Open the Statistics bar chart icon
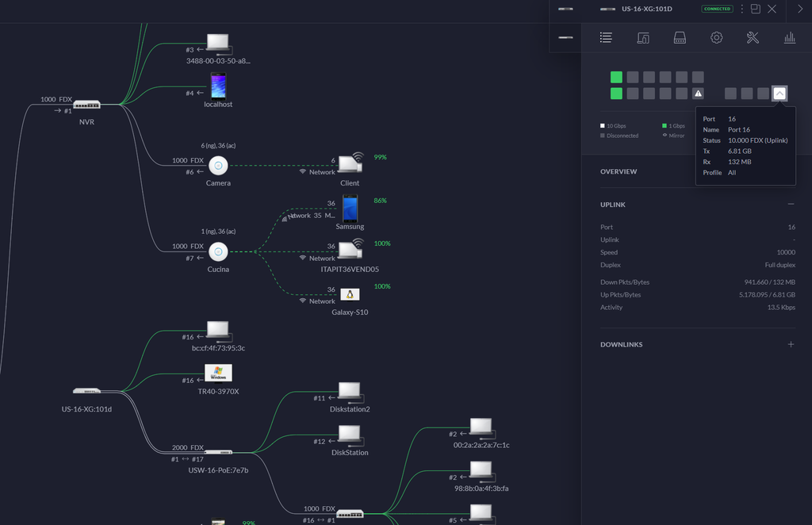The image size is (812, 525). pyautogui.click(x=789, y=37)
